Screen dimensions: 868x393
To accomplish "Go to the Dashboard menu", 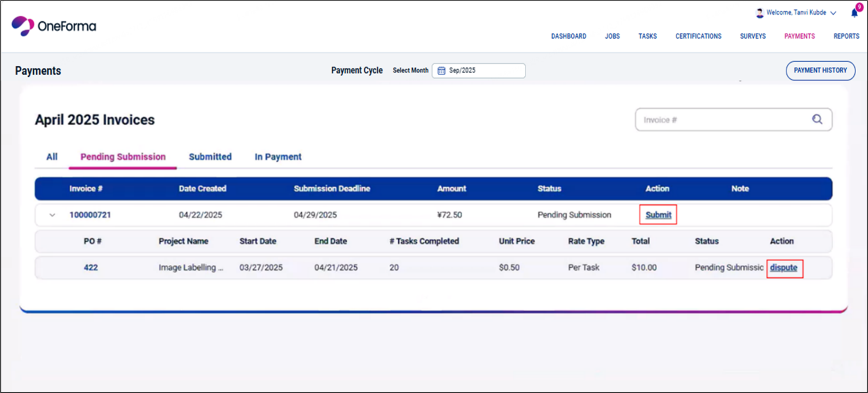I will [568, 36].
